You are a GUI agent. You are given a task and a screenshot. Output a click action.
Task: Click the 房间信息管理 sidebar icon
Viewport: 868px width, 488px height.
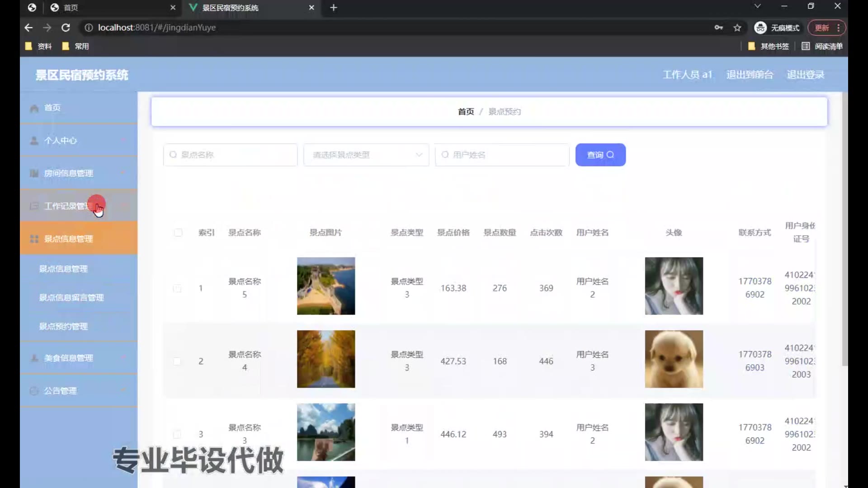(x=34, y=174)
